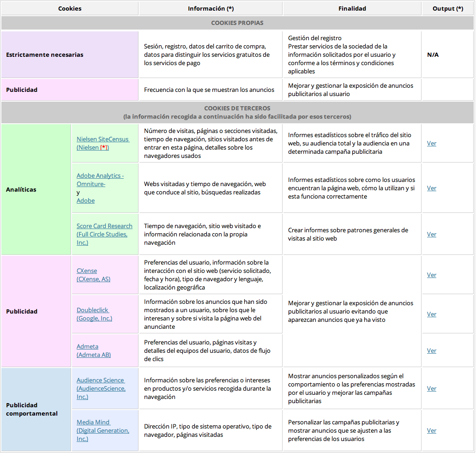Click the Estrictamente necesarias cell

70,54
